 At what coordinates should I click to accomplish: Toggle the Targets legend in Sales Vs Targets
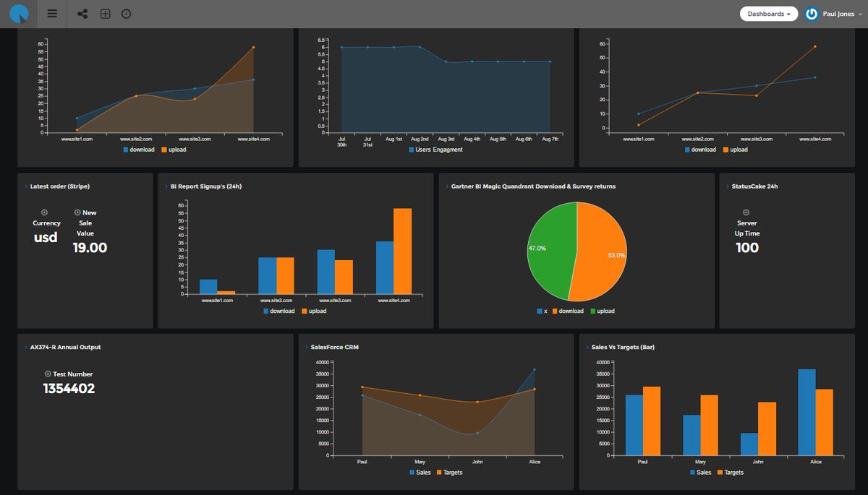click(x=732, y=472)
